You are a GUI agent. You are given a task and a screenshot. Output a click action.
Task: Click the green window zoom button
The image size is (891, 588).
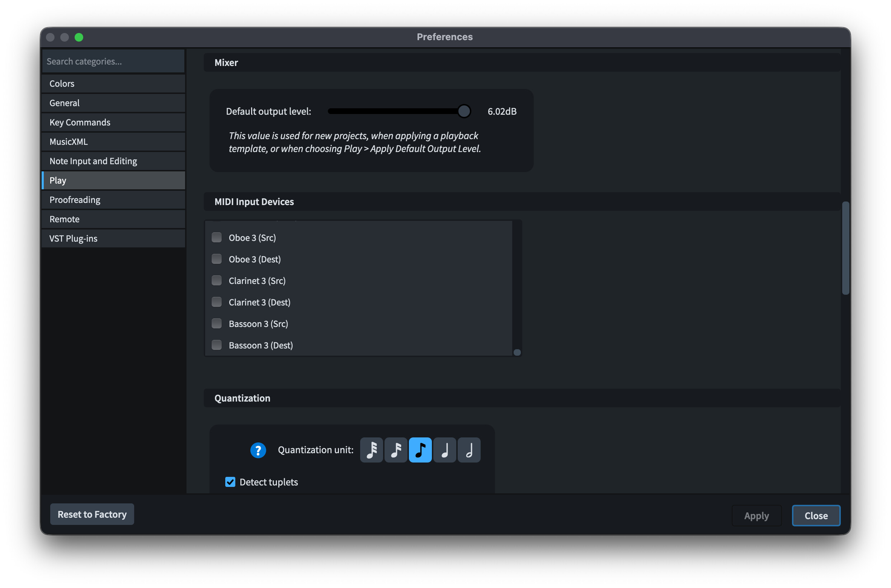coord(79,37)
